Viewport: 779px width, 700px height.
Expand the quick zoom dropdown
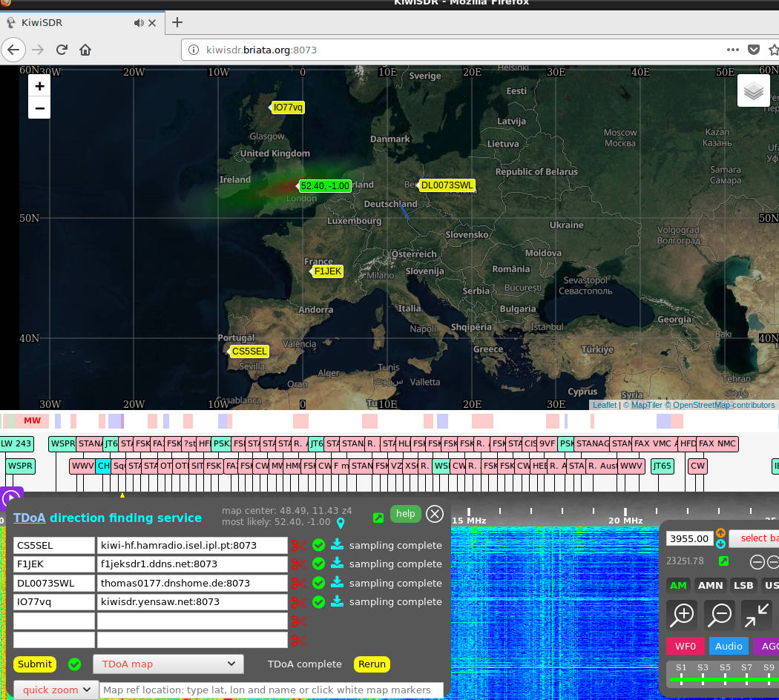point(56,690)
